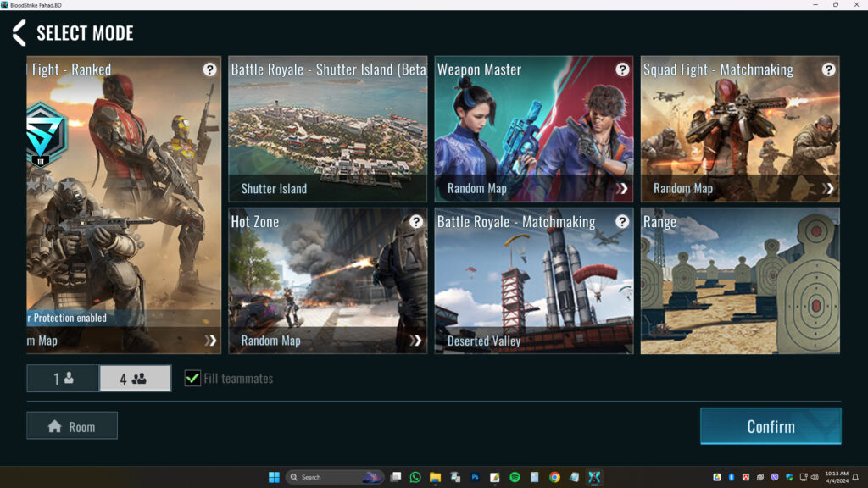Open the clock showing 10:13 AM
This screenshot has height=488, width=868.
tap(837, 477)
